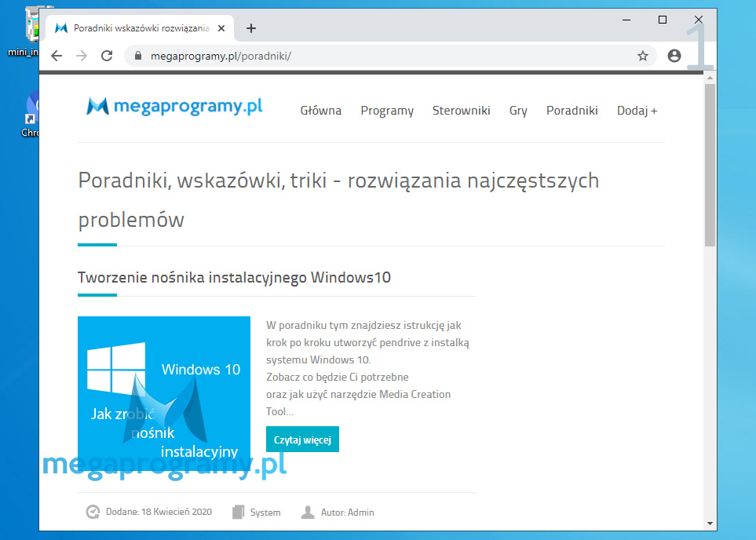Viewport: 756px width, 540px height.
Task: Click the page heading Poradniki, wskazówki, triki
Action: tap(338, 199)
